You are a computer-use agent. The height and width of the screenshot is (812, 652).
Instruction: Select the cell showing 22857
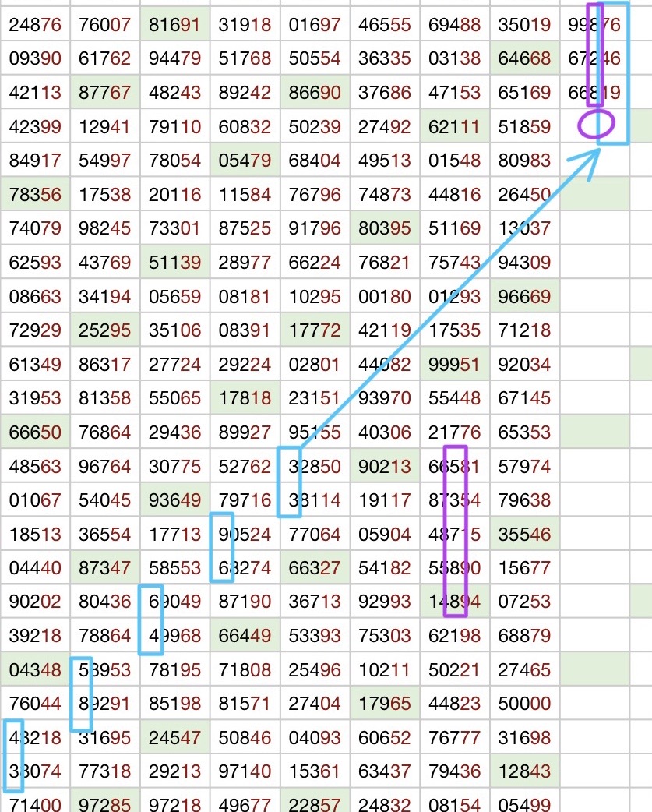[315, 803]
